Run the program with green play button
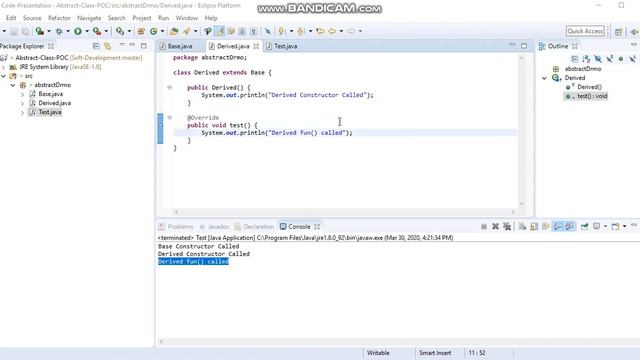 (x=78, y=31)
